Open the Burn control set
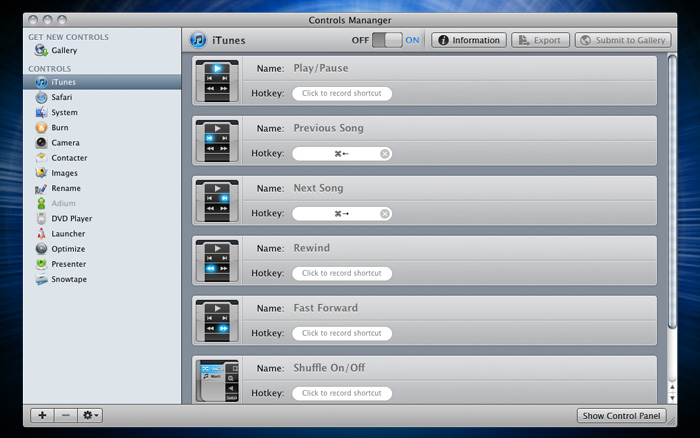The width and height of the screenshot is (700, 438). 102,128
